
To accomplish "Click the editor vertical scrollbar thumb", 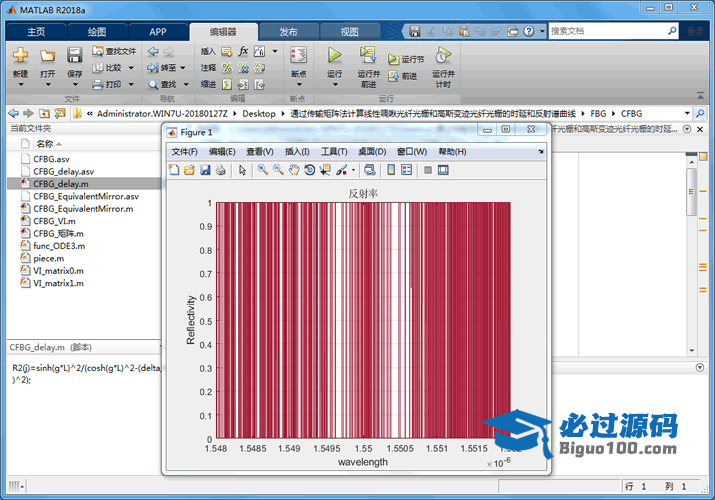I will [x=691, y=191].
